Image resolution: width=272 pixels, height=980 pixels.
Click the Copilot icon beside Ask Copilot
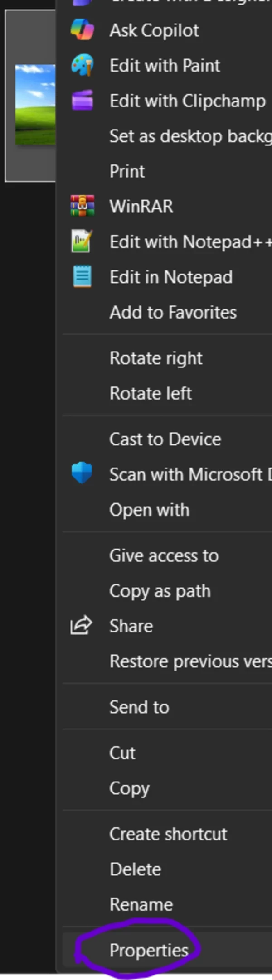pos(82,30)
